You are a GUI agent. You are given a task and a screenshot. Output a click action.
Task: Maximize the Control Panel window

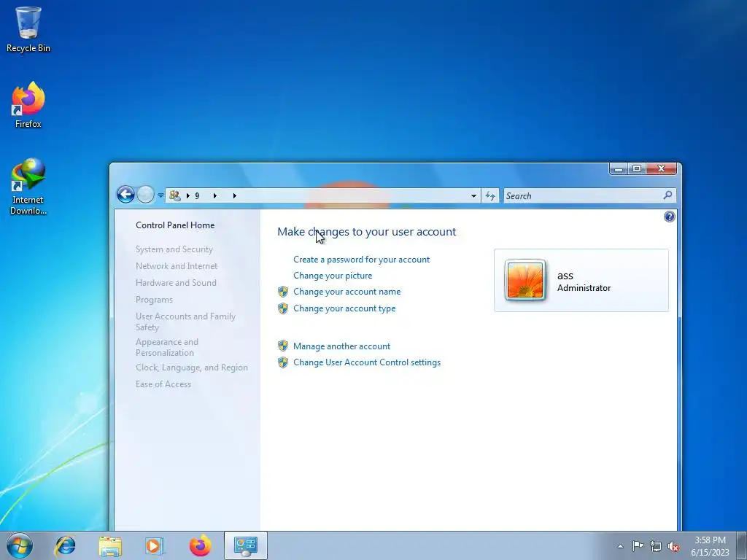pos(636,168)
